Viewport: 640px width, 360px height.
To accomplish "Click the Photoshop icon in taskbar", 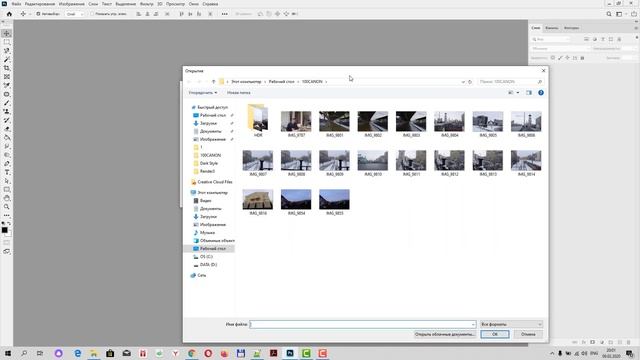I will [x=290, y=353].
